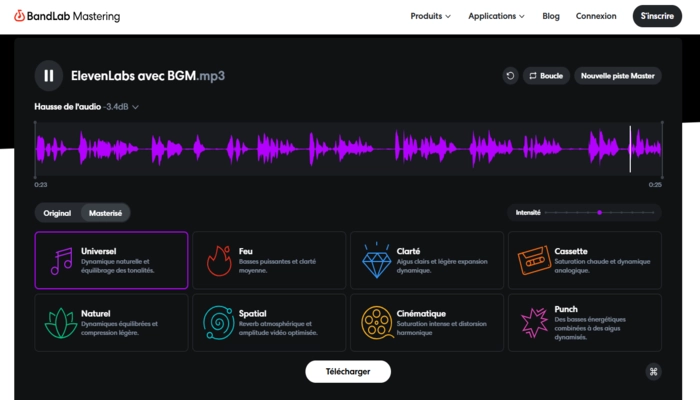This screenshot has height=400, width=700.
Task: Switch to the Original version
Action: [57, 213]
